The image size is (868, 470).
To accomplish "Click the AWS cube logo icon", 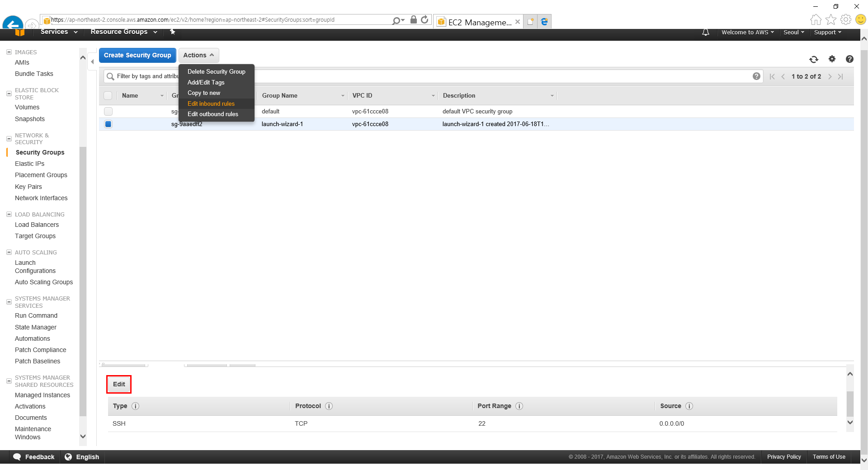I will coord(19,32).
